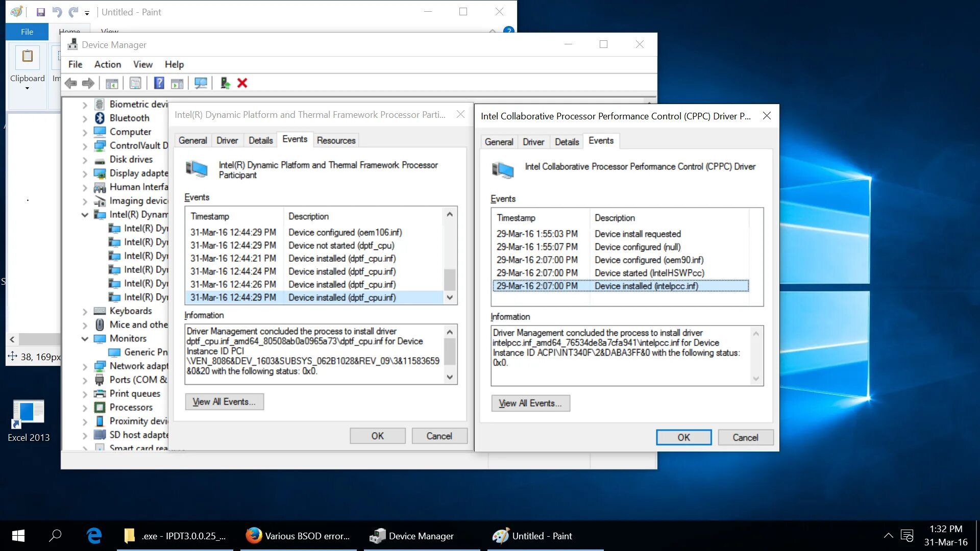Open the Help menu in Device Manager
Image resolution: width=980 pixels, height=551 pixels.
pyautogui.click(x=174, y=64)
